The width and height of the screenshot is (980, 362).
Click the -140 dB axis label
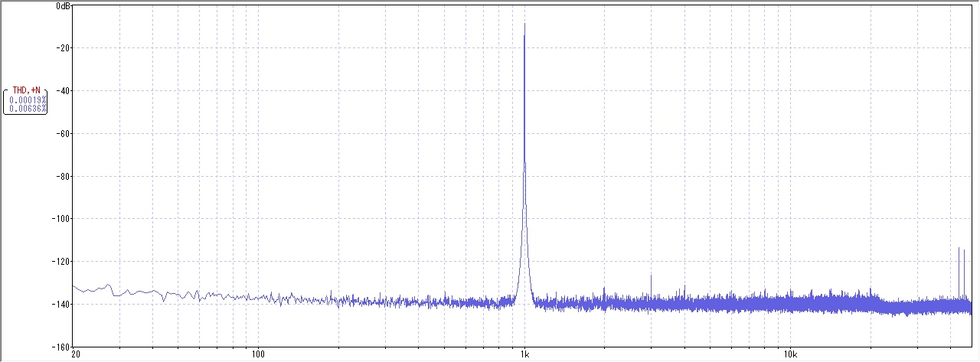[60, 305]
